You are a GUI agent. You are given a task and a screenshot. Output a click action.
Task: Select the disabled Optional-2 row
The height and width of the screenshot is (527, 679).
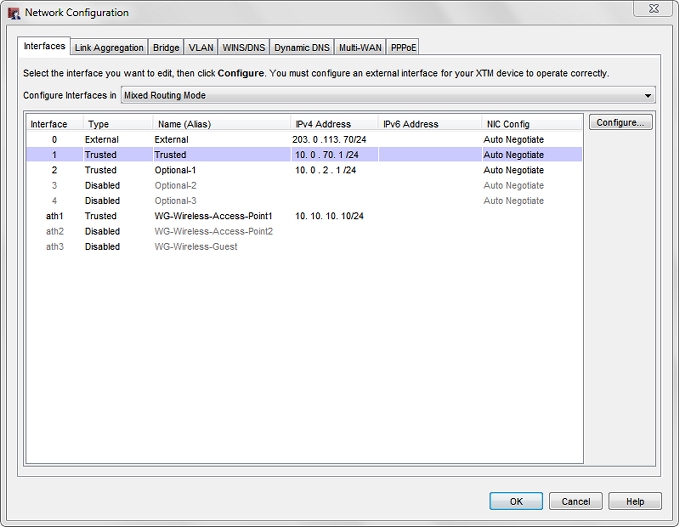coord(304,185)
